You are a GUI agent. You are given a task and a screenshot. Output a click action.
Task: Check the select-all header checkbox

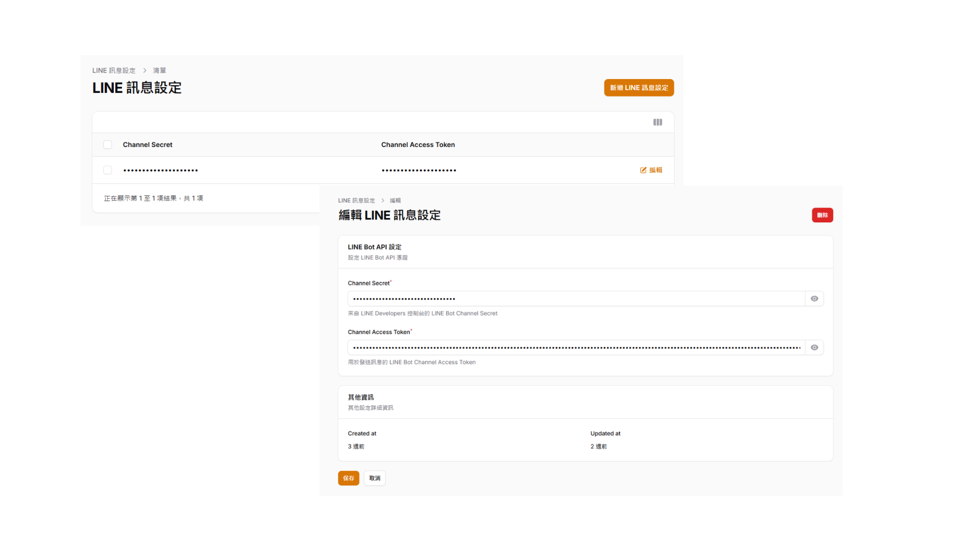pyautogui.click(x=108, y=145)
